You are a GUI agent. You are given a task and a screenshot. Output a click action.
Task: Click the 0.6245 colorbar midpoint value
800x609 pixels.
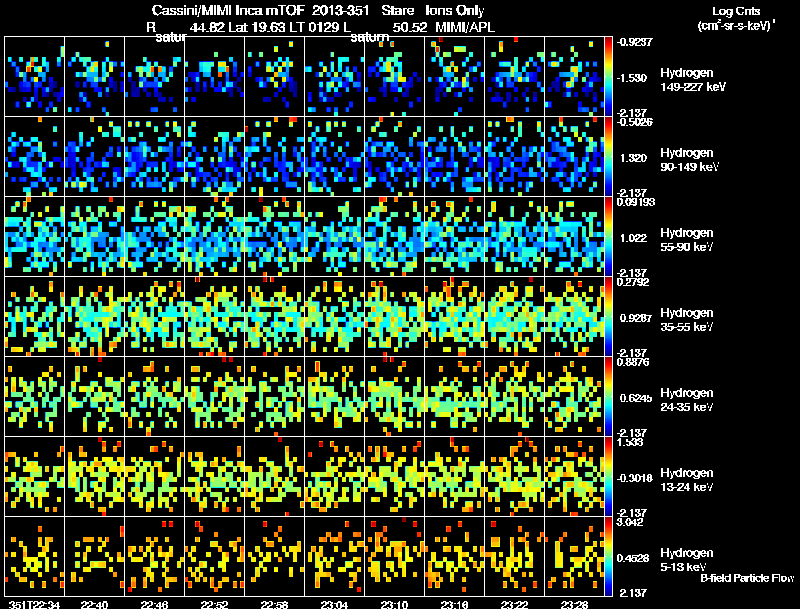pyautogui.click(x=636, y=398)
